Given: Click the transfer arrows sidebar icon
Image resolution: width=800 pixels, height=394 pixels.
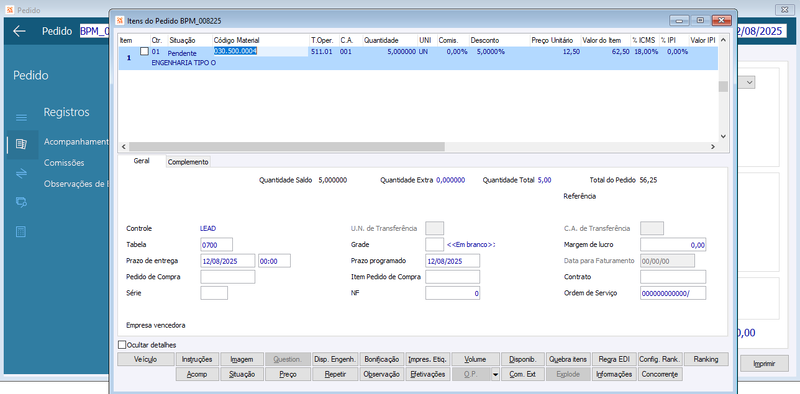Looking at the screenshot, I should [21, 174].
